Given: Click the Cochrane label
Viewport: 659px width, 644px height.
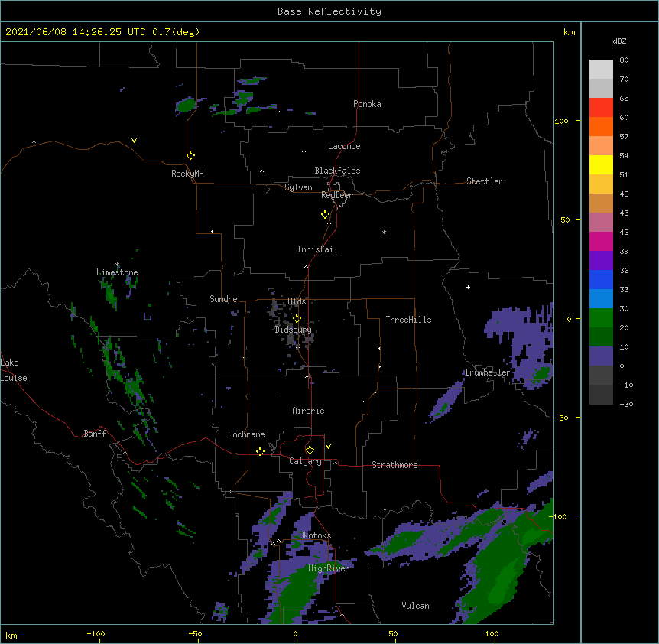Looking at the screenshot, I should tap(246, 434).
